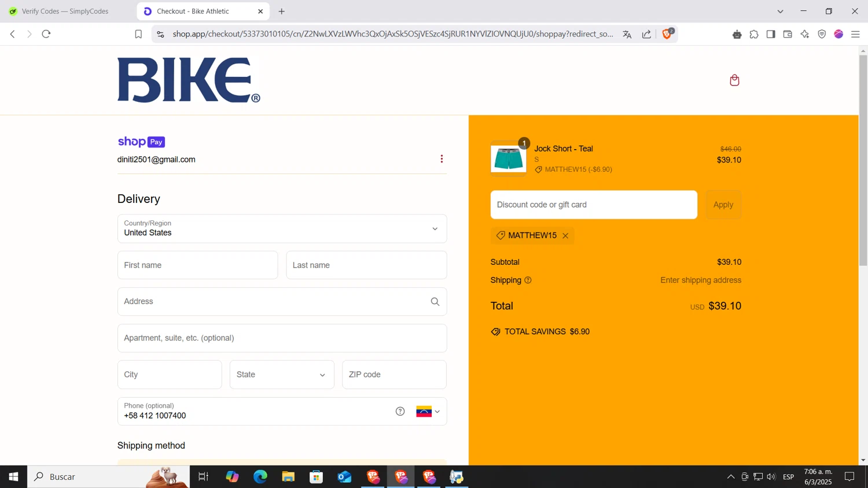This screenshot has height=488, width=868.
Task: Open the new tab with plus button
Action: coord(281,12)
